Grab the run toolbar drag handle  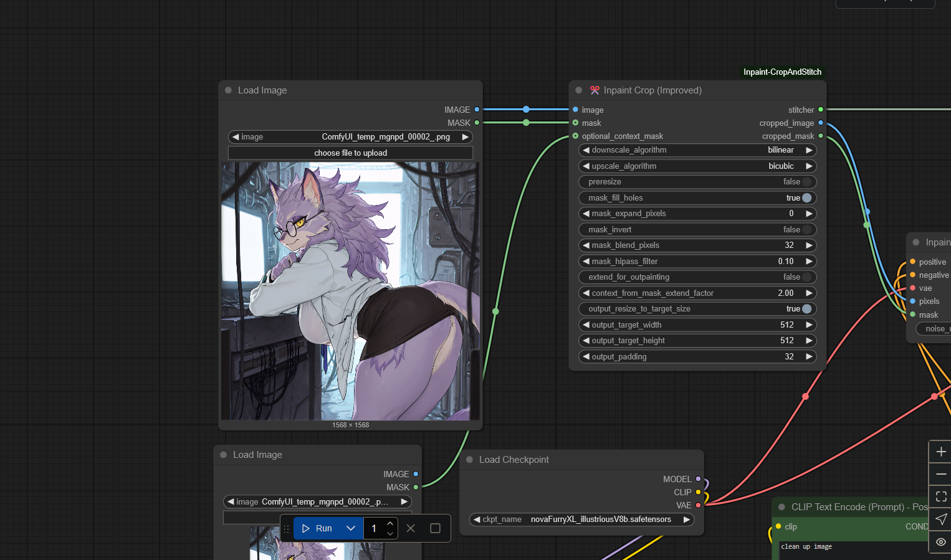287,528
